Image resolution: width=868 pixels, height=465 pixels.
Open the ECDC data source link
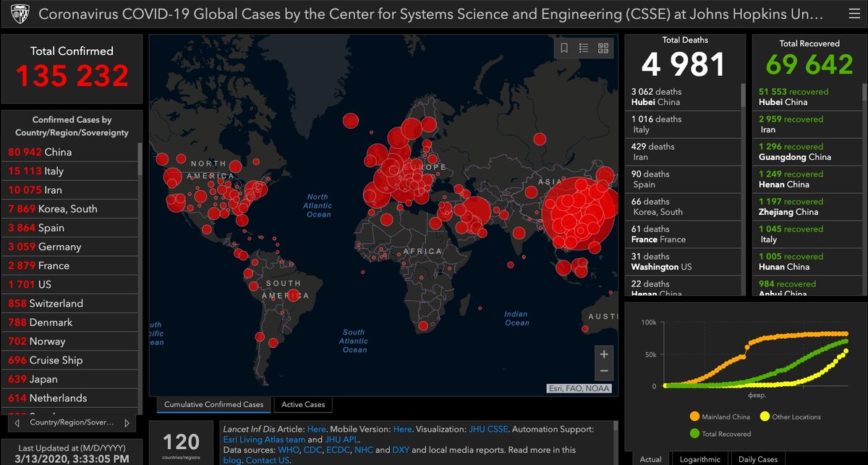[x=338, y=450]
